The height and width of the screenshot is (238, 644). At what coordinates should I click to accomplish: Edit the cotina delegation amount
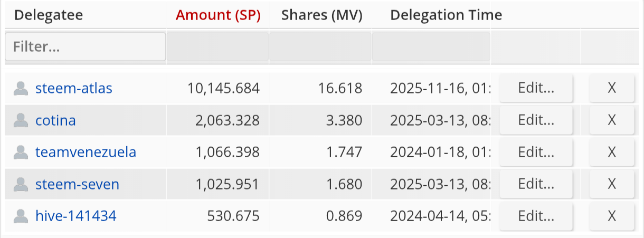[x=536, y=120]
